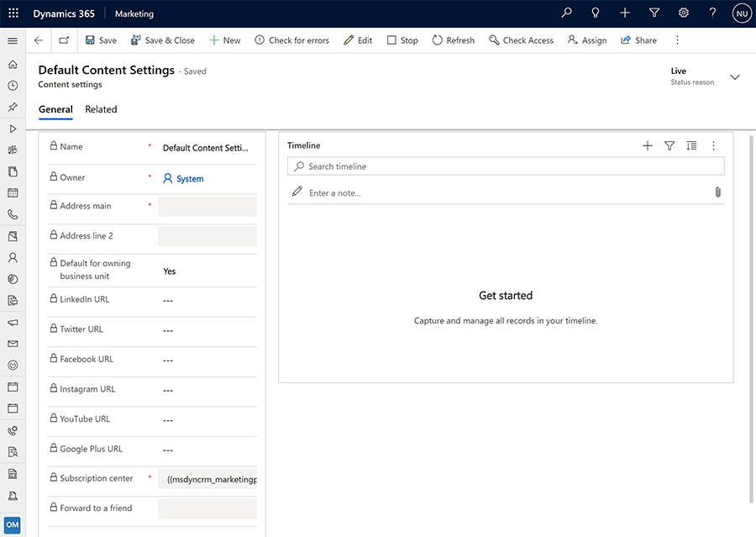The image size is (756, 537).
Task: Click Marketing in the top navigation bar
Action: point(134,13)
